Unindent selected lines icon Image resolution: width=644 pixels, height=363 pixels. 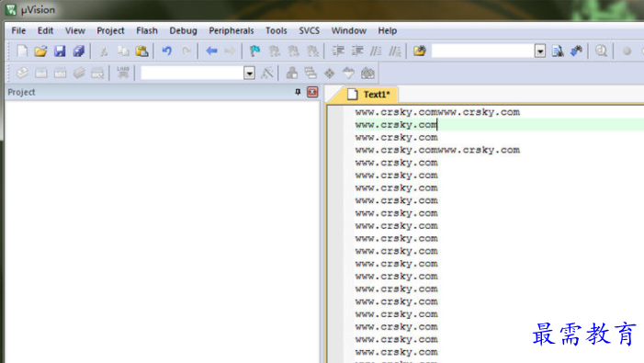coord(357,51)
